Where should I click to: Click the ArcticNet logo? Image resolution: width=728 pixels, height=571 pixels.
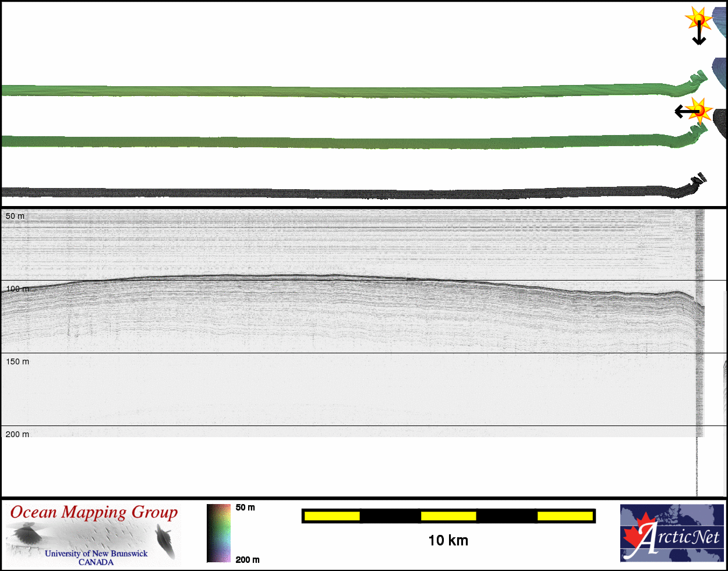click(x=672, y=533)
